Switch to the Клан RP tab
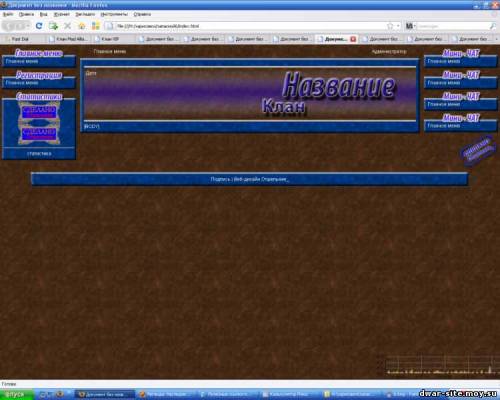 coord(113,39)
